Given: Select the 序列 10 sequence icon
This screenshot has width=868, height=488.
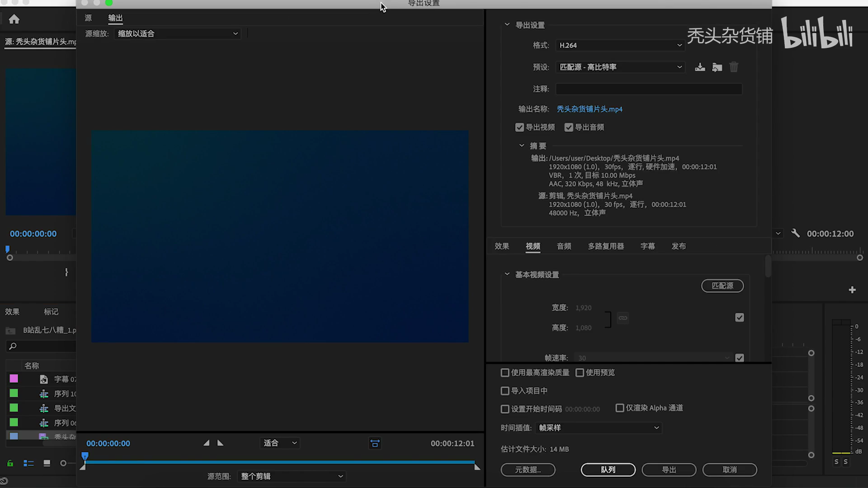Looking at the screenshot, I should (x=44, y=394).
